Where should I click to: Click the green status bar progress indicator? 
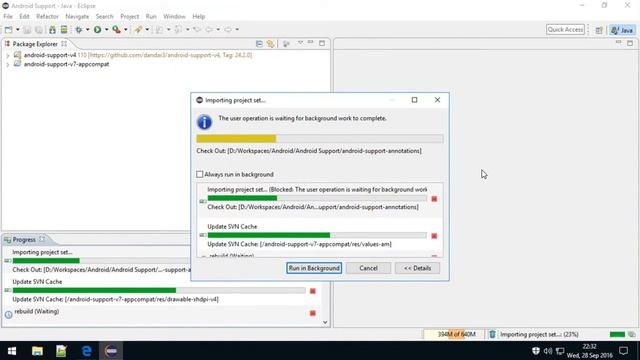point(617,334)
